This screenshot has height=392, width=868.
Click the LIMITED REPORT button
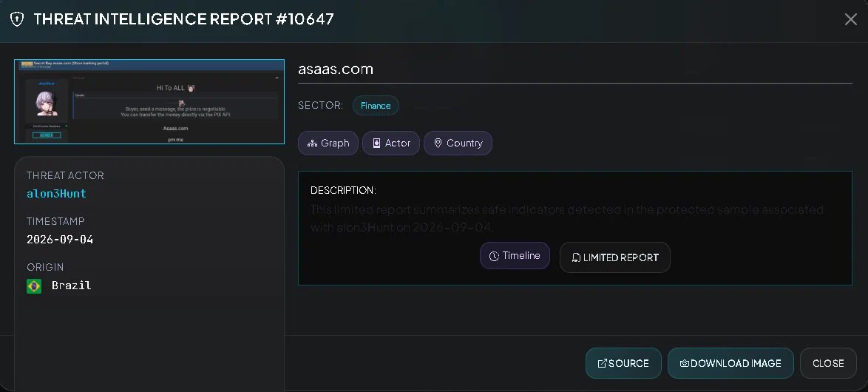pyautogui.click(x=615, y=257)
